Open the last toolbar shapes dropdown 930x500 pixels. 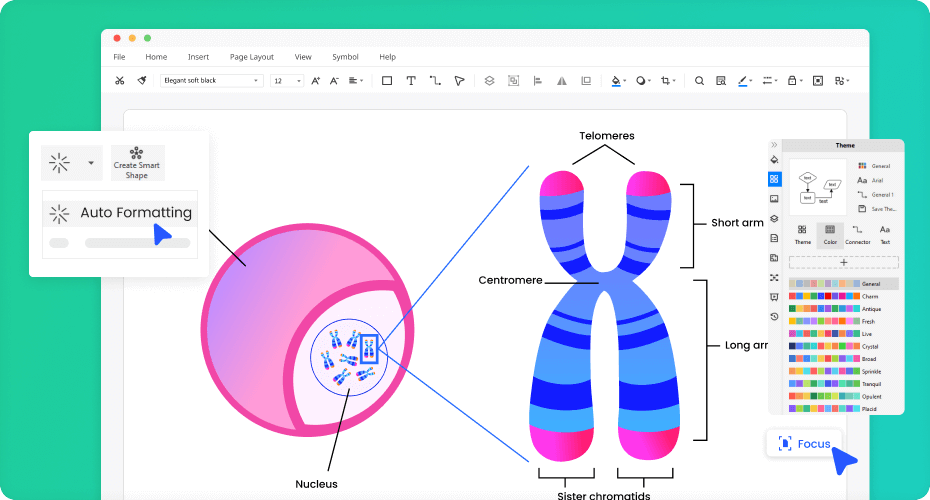[842, 81]
